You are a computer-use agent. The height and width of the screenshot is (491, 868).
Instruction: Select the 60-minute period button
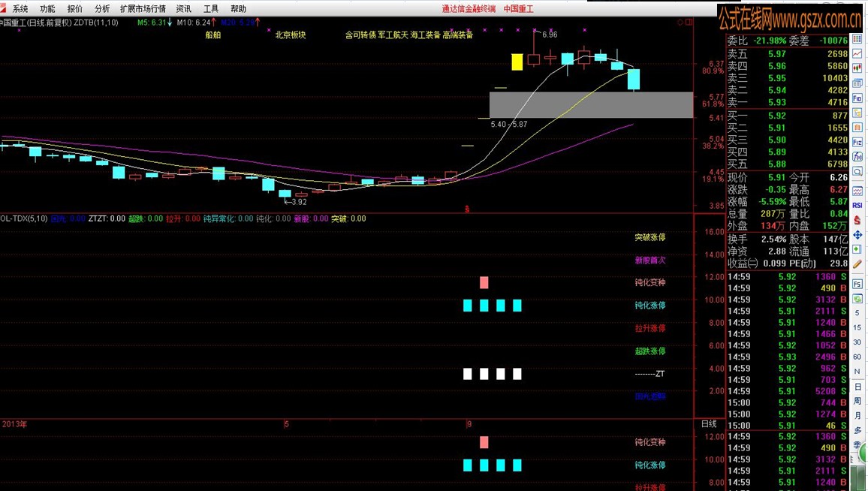pyautogui.click(x=857, y=357)
